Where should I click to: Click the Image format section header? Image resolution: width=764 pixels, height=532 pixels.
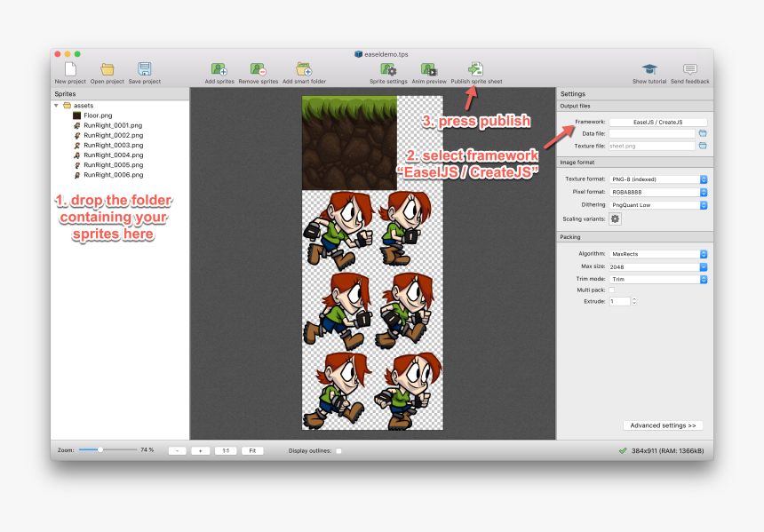(635, 163)
